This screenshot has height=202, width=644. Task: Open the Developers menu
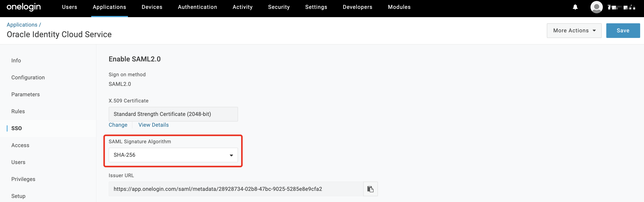pos(357,7)
